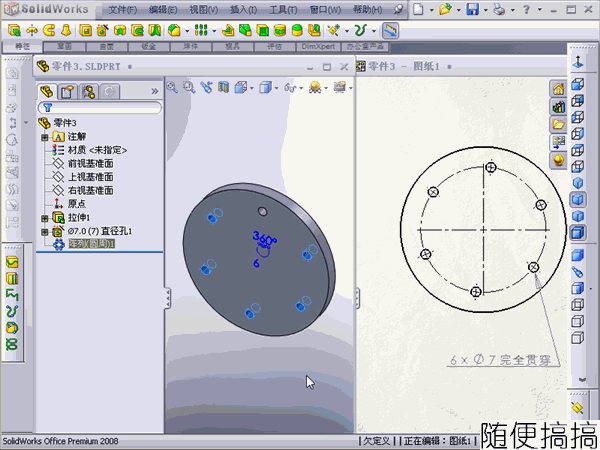Select the Fillet tool icon
Image resolution: width=600 pixels, height=450 pixels.
click(174, 30)
